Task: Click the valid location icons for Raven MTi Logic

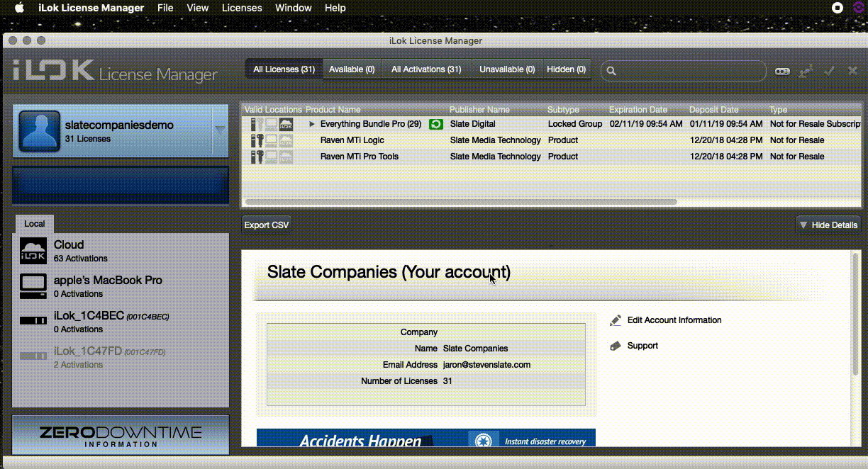Action: click(x=272, y=140)
